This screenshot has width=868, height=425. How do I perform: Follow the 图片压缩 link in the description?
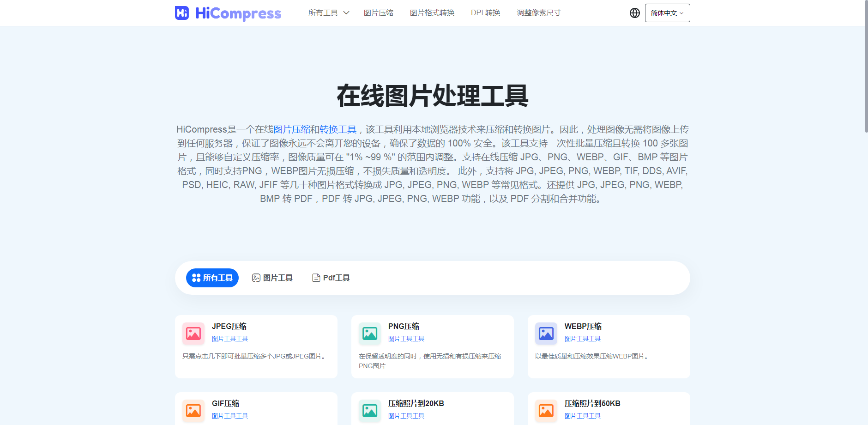click(x=292, y=129)
